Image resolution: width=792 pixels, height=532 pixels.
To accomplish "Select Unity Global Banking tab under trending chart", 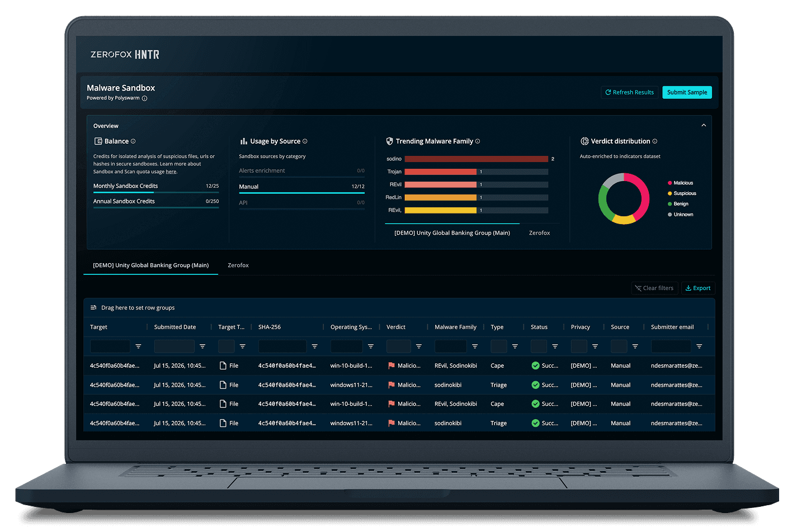I will pyautogui.click(x=452, y=233).
